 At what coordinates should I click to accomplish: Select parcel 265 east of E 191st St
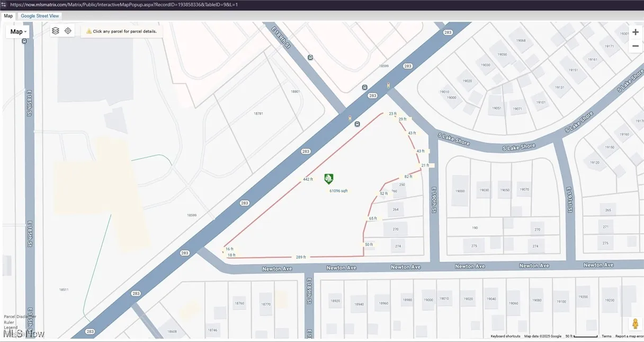(608, 211)
